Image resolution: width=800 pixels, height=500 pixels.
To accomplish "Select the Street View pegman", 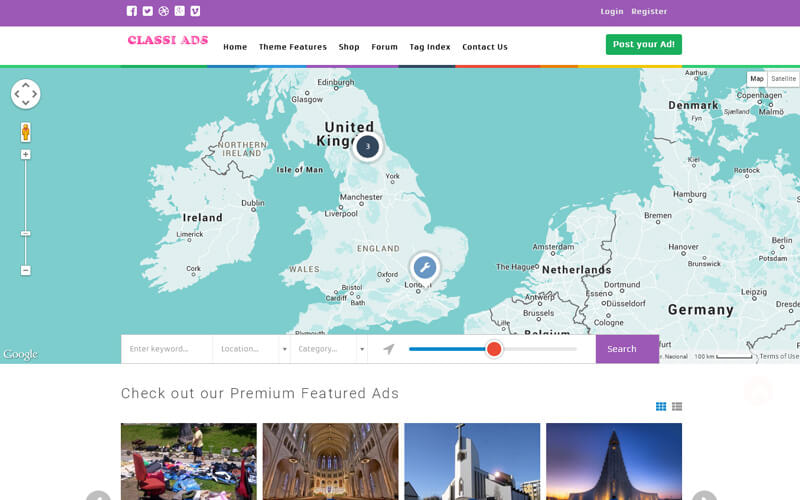I will click(x=26, y=132).
